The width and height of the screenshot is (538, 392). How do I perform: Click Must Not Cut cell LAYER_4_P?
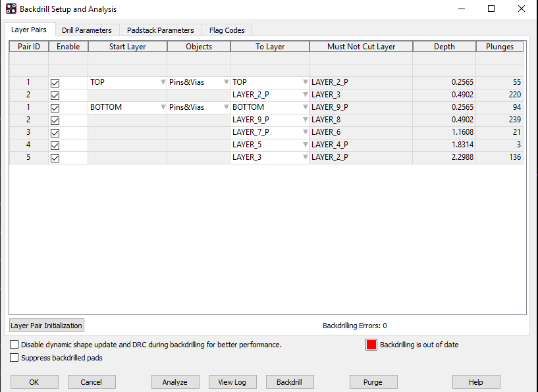click(361, 145)
